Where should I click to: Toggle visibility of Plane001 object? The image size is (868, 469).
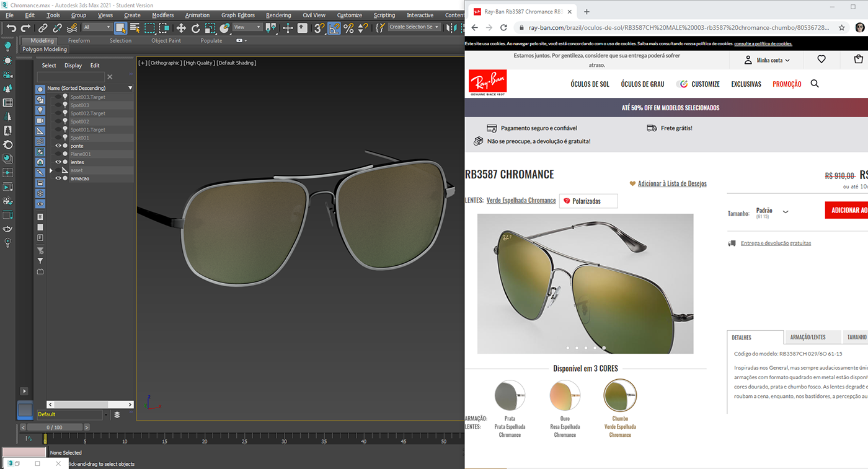(x=58, y=154)
